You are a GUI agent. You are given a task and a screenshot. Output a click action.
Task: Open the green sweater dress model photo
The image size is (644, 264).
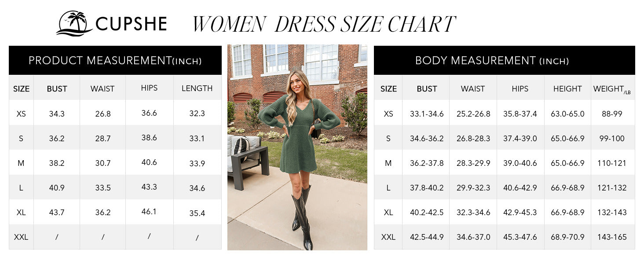click(297, 147)
